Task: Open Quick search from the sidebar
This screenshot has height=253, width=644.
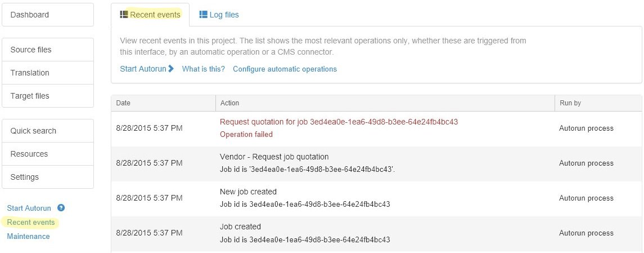Action: (48, 131)
